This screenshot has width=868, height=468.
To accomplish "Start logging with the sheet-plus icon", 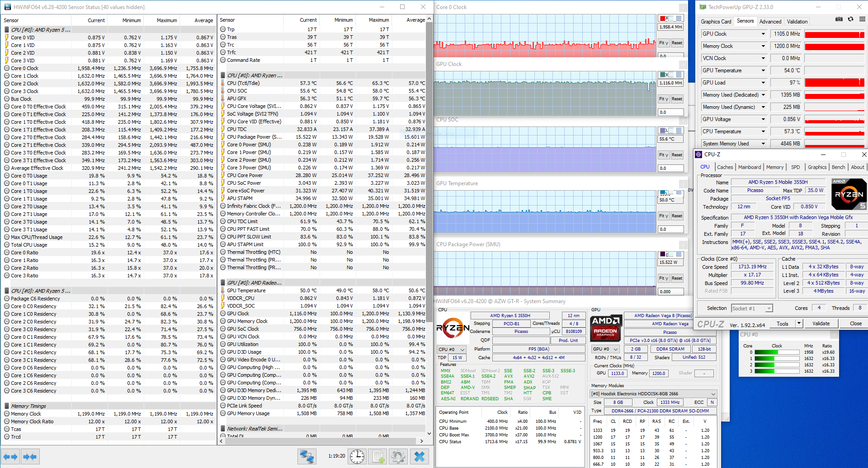I will click(378, 457).
